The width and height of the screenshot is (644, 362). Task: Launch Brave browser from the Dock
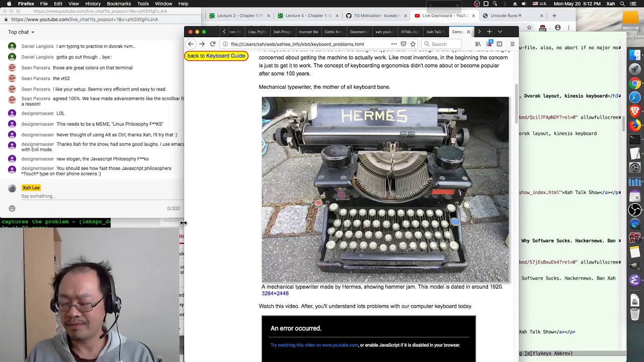pyautogui.click(x=635, y=111)
